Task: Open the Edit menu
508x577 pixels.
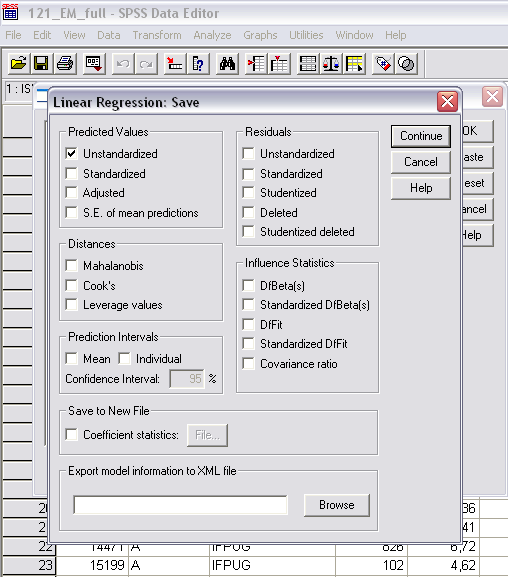Action: [x=42, y=35]
